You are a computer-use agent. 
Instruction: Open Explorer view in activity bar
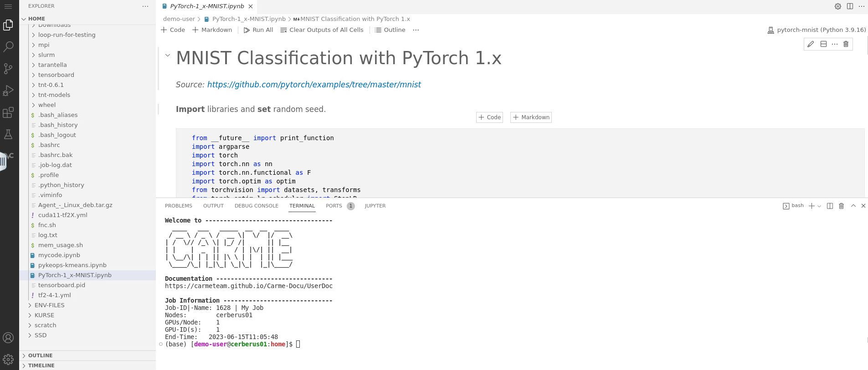coord(8,25)
